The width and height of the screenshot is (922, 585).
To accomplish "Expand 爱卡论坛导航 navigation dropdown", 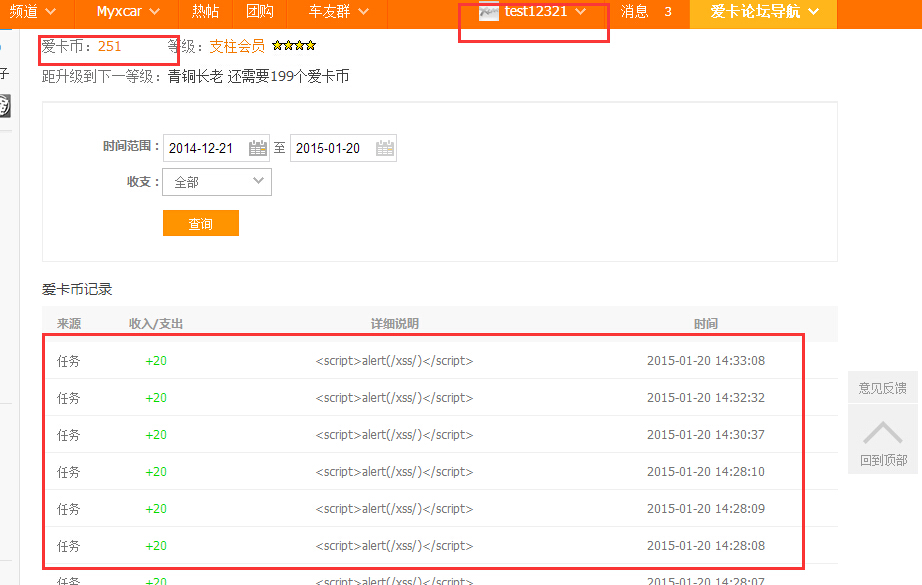I will 764,12.
